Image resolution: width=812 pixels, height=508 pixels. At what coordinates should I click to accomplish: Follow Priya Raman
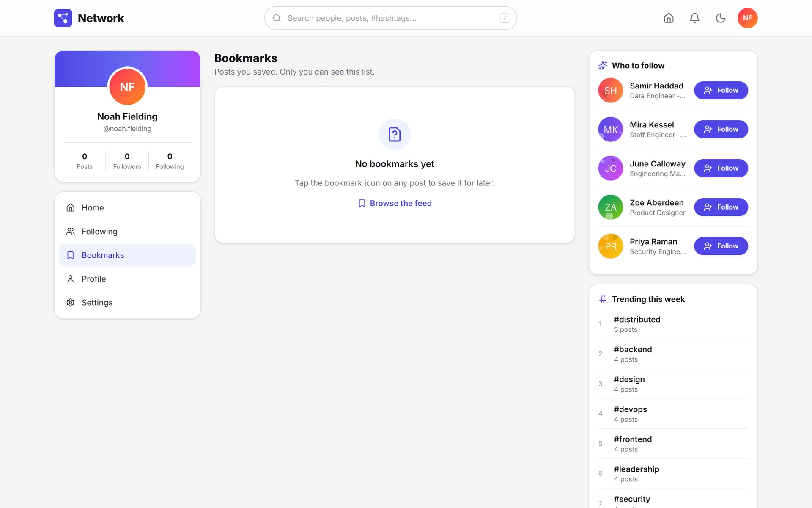click(x=721, y=246)
